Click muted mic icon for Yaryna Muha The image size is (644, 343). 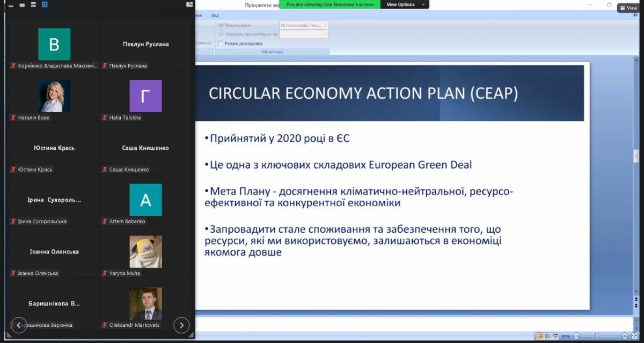pyautogui.click(x=105, y=273)
